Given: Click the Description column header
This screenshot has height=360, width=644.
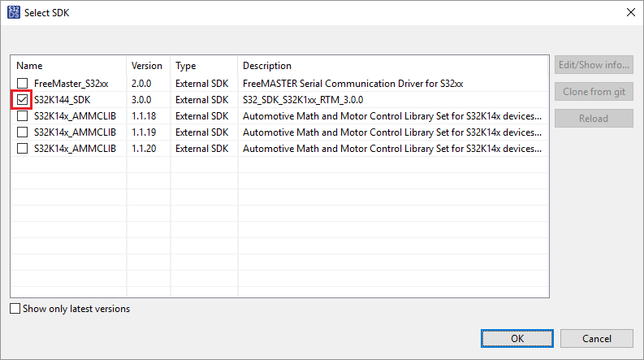Looking at the screenshot, I should click(x=391, y=66).
